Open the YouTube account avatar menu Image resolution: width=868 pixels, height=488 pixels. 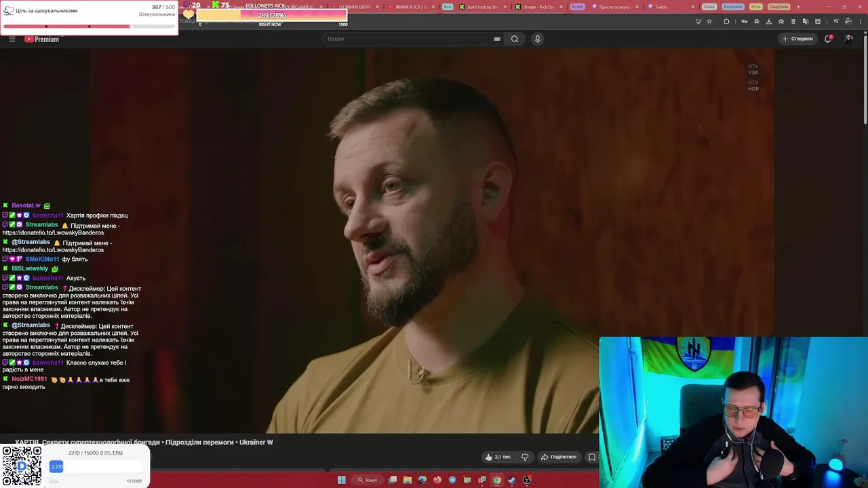point(848,39)
